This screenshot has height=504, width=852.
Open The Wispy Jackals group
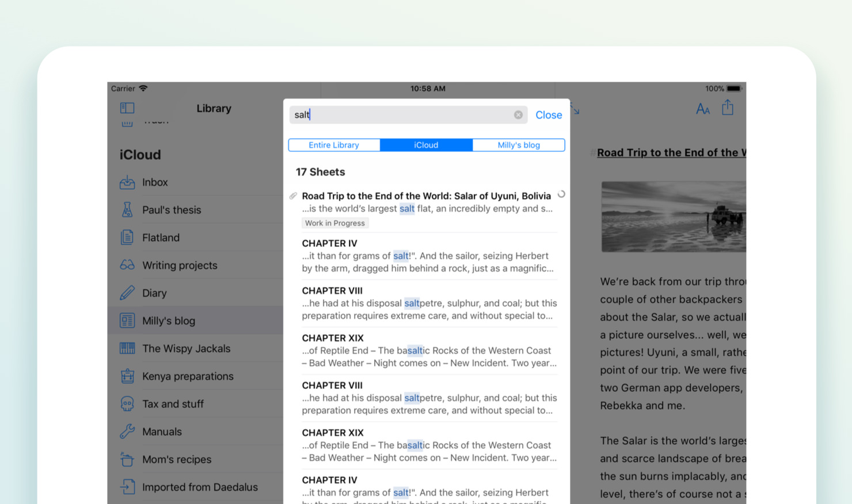click(x=196, y=348)
